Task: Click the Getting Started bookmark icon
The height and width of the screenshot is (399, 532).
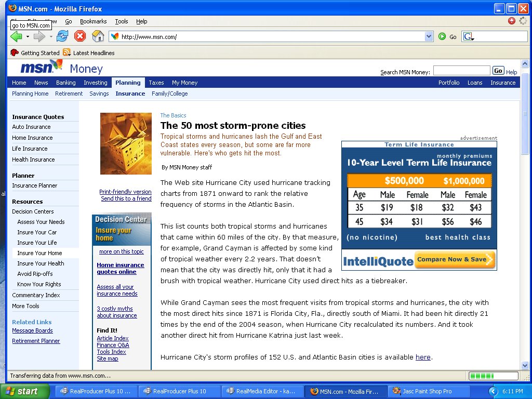Action: pos(14,52)
